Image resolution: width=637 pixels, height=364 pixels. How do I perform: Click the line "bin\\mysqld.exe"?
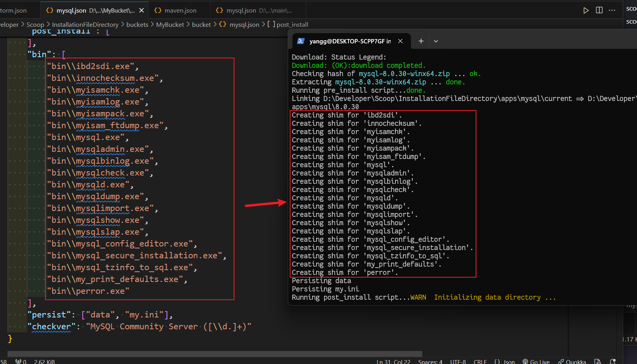tap(90, 185)
